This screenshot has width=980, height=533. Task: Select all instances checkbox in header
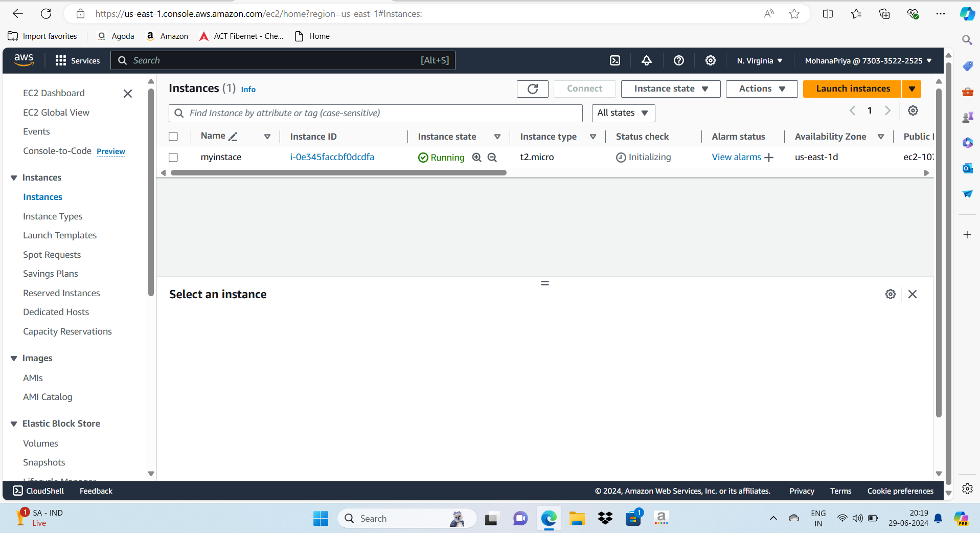(173, 137)
